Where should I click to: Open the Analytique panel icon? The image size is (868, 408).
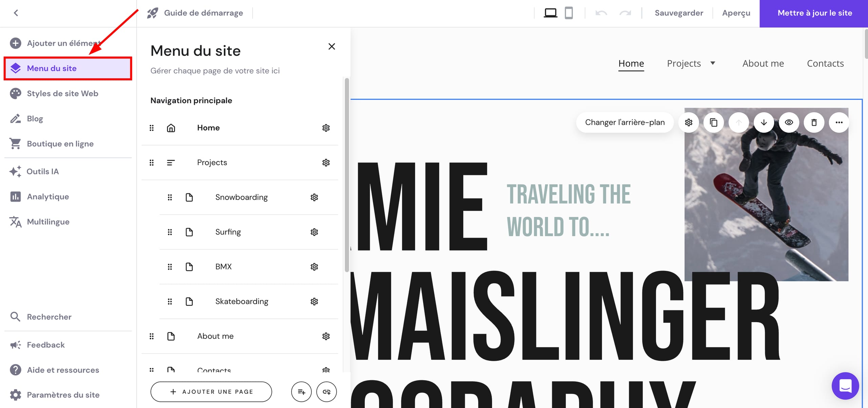15,196
